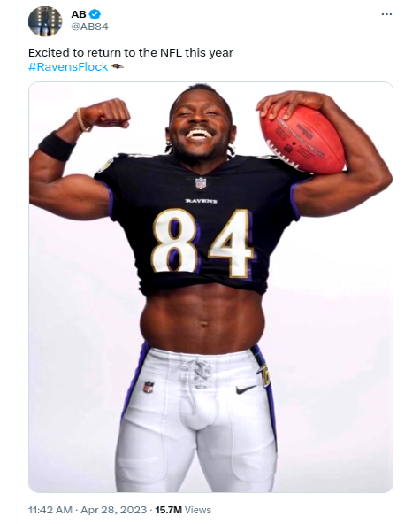The height and width of the screenshot is (524, 420).
Task: Open the @AB84 handle link
Action: 90,27
